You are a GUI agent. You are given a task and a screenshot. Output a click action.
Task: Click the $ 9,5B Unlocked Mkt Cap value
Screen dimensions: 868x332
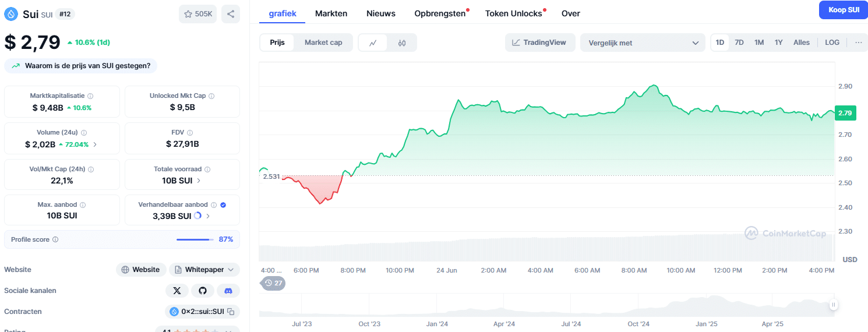pos(182,108)
